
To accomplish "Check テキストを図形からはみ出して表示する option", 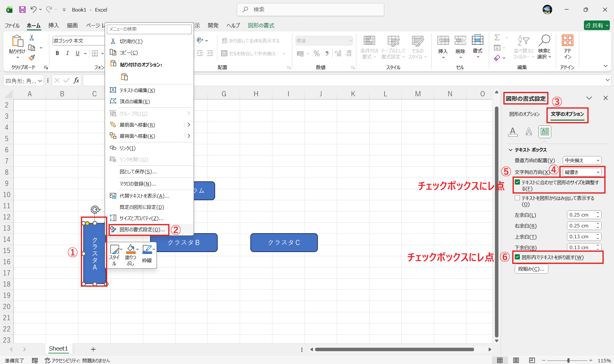I will coord(517,198).
